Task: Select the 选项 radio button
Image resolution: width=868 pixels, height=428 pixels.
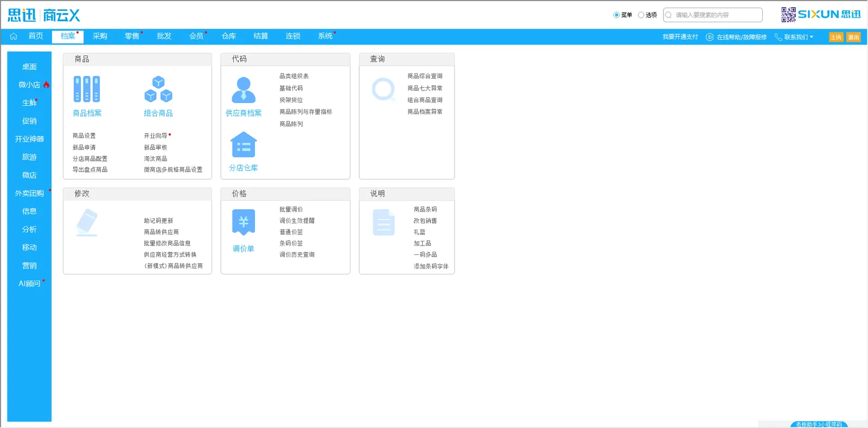Action: [x=641, y=15]
